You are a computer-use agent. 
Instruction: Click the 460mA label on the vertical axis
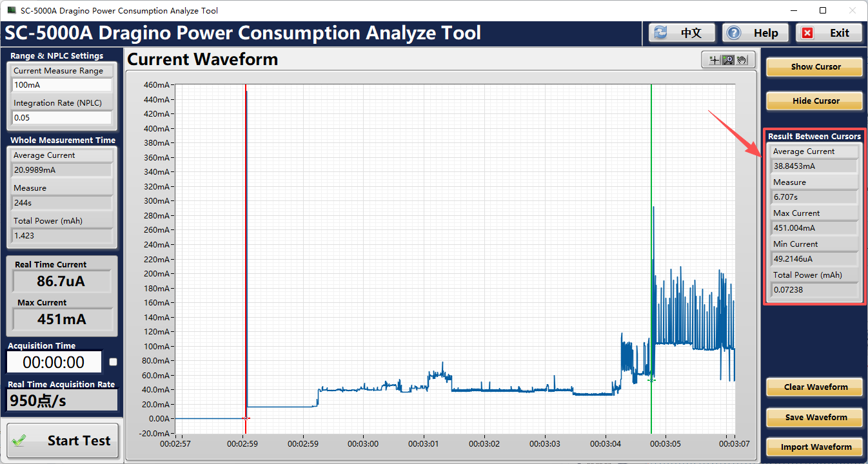point(157,85)
